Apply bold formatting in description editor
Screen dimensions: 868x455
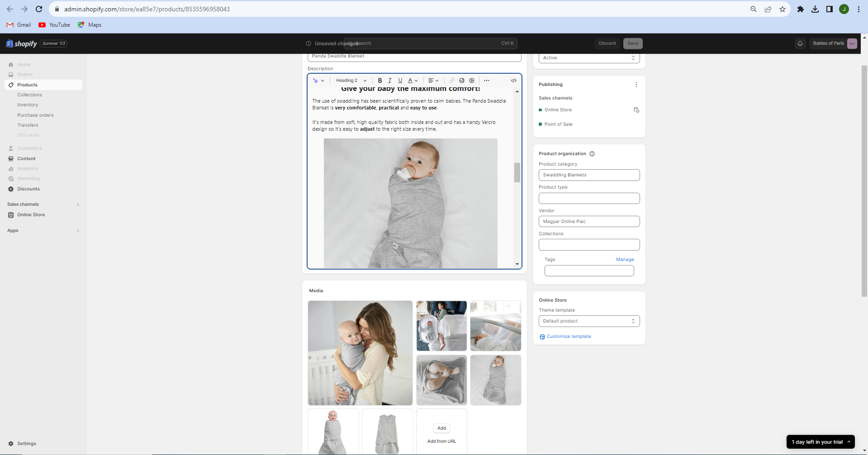pyautogui.click(x=380, y=81)
